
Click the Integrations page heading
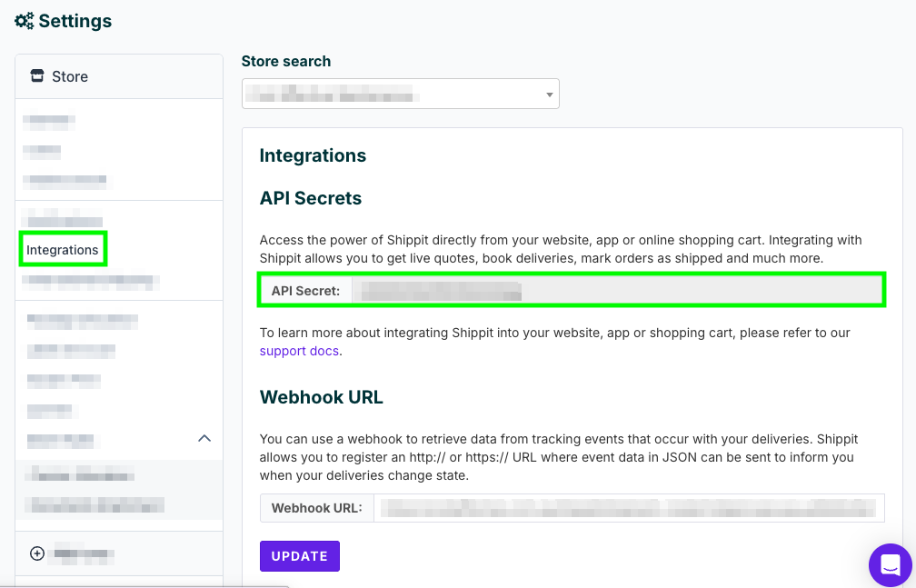click(314, 155)
